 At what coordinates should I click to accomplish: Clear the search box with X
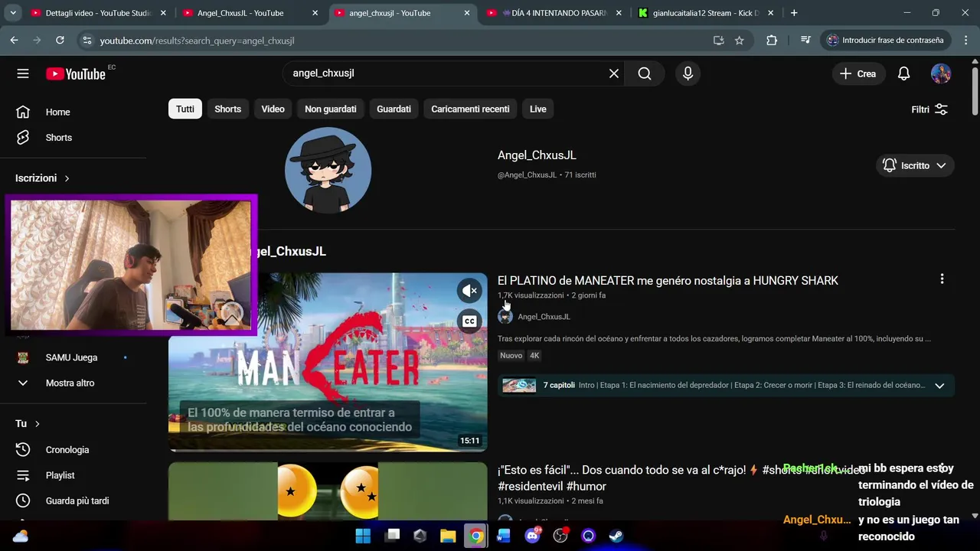[x=614, y=73]
